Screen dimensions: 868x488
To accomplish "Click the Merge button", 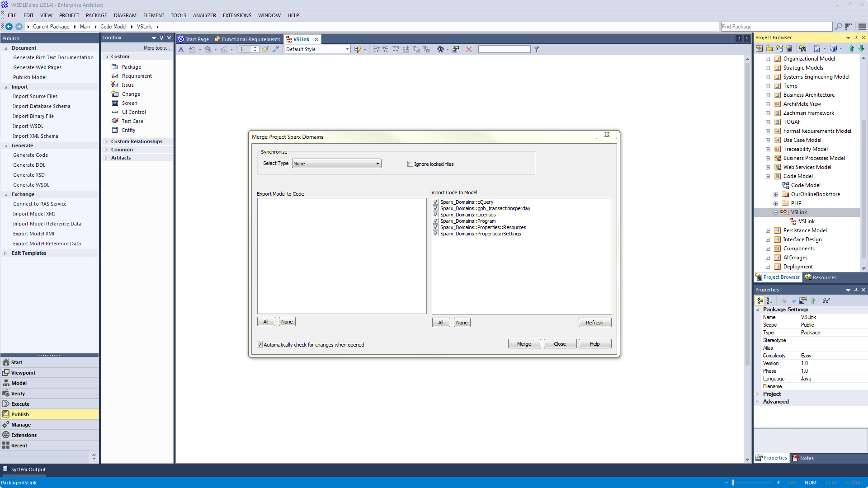I will [x=524, y=344].
